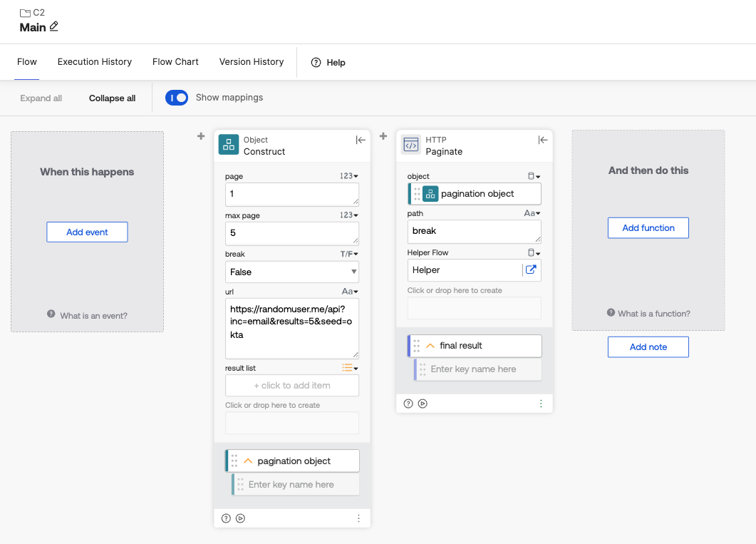Click the Help menu item
This screenshot has height=544, width=756.
coord(328,62)
